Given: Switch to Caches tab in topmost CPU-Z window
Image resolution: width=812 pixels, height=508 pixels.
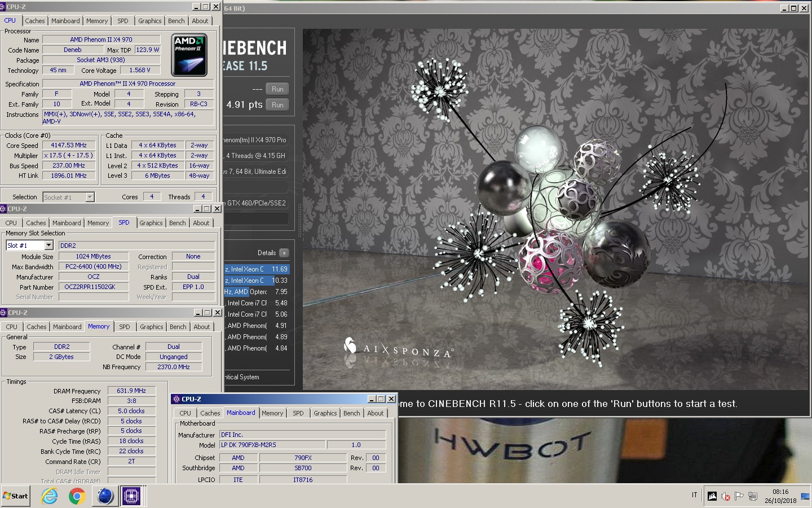Looking at the screenshot, I should (35, 21).
